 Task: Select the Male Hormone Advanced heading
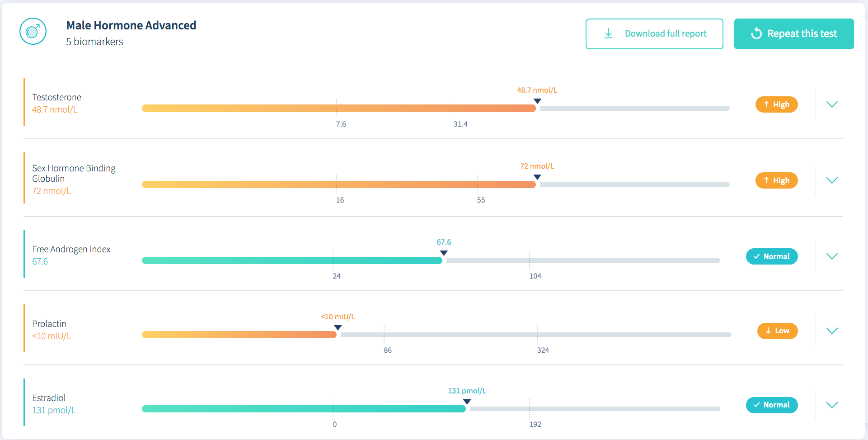(131, 25)
